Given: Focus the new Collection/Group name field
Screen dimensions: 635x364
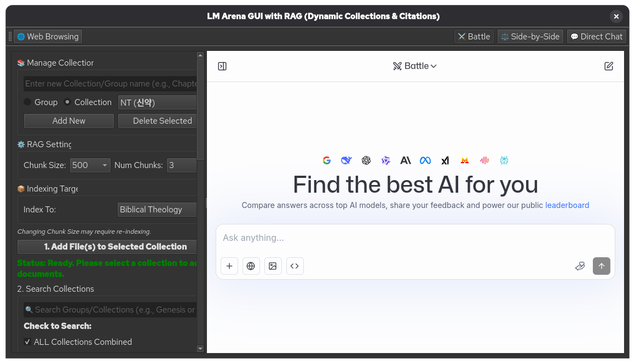Looking at the screenshot, I should point(110,83).
